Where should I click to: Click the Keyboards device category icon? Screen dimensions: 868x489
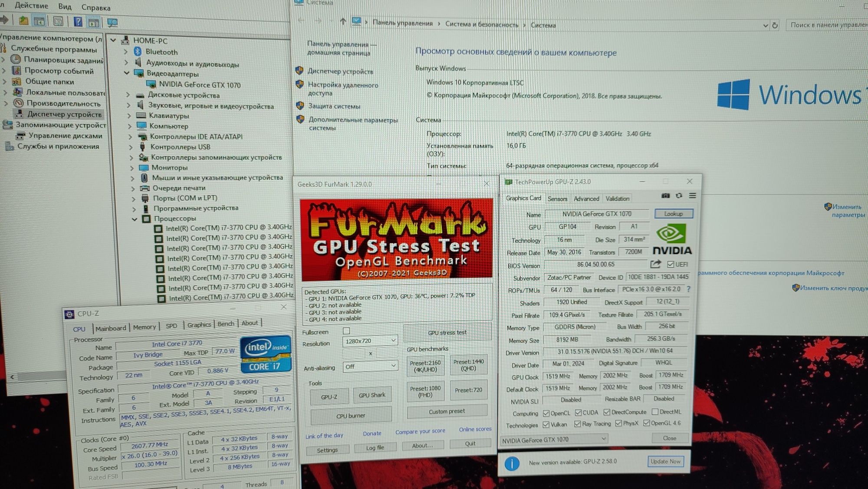coord(141,116)
